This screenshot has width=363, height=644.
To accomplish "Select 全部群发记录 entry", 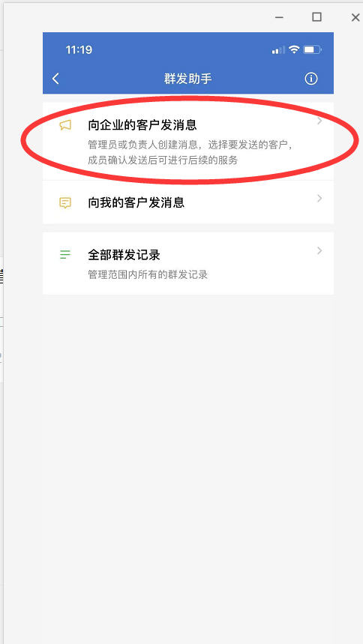I will click(188, 263).
